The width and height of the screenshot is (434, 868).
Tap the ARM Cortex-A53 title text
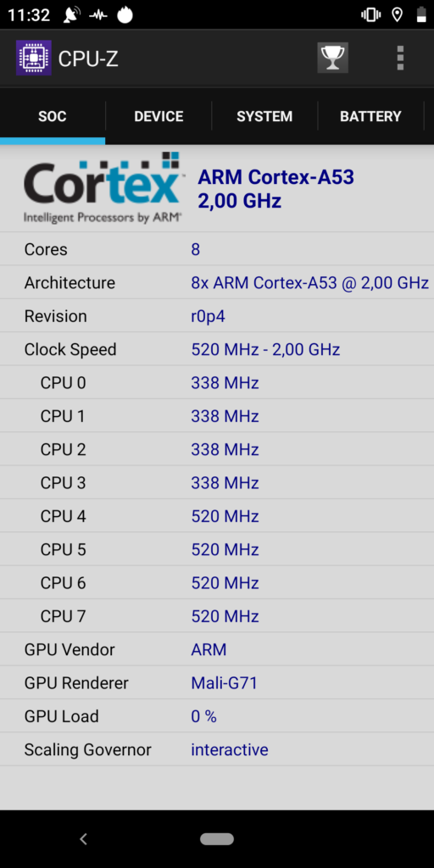(x=275, y=177)
